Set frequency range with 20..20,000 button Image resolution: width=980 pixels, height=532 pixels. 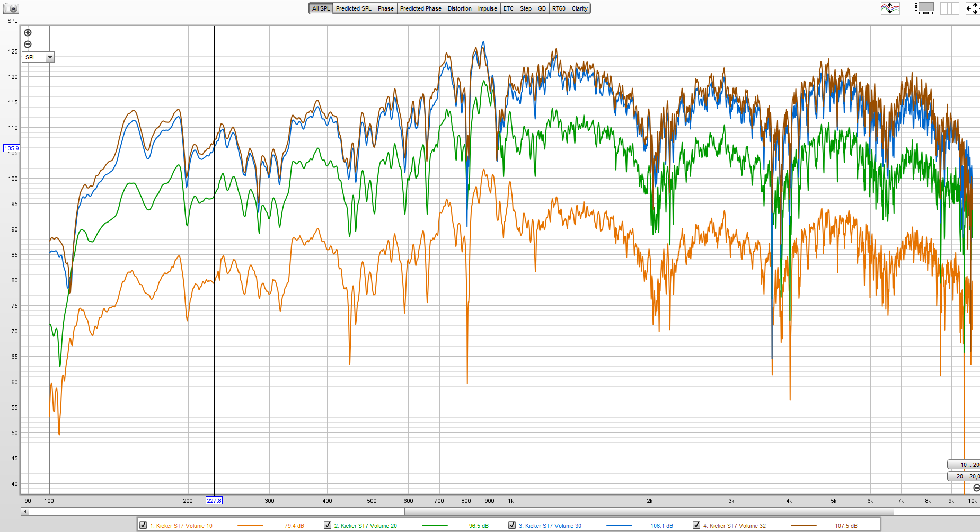pos(964,476)
